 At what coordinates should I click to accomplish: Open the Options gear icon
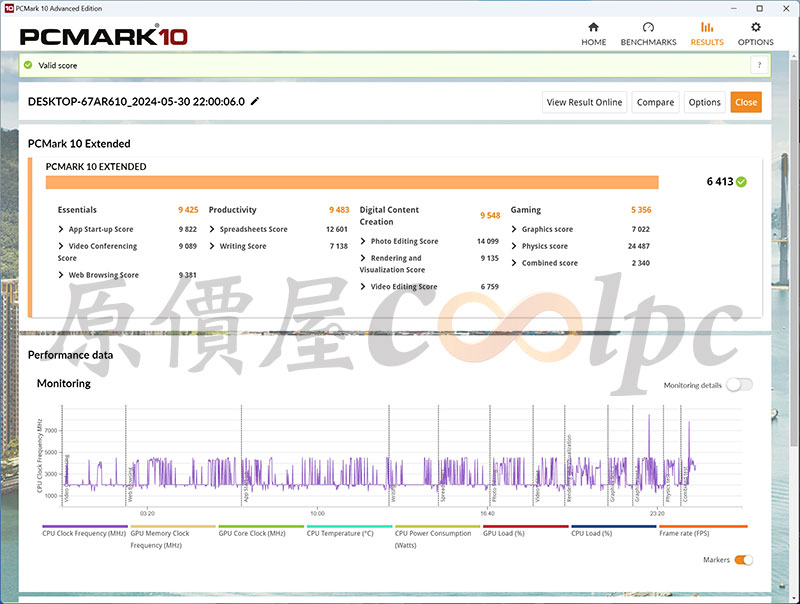click(x=756, y=27)
